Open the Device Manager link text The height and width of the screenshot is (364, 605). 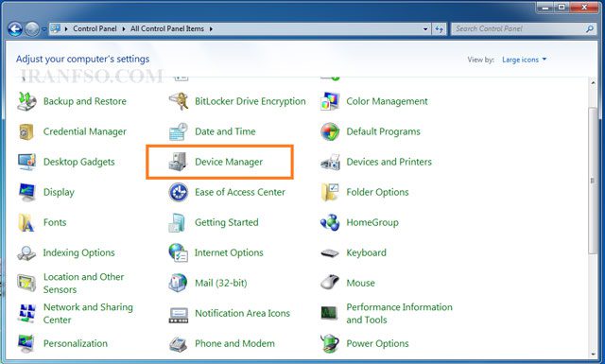(x=229, y=162)
